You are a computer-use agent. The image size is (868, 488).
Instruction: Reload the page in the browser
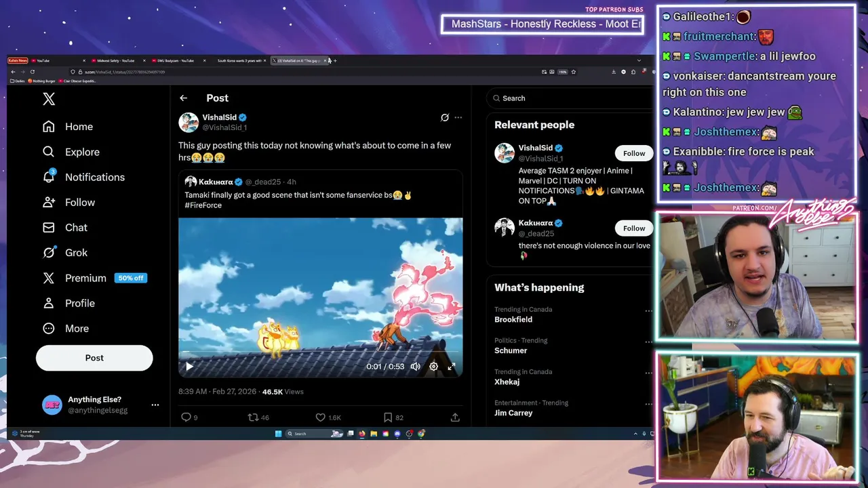coord(33,72)
